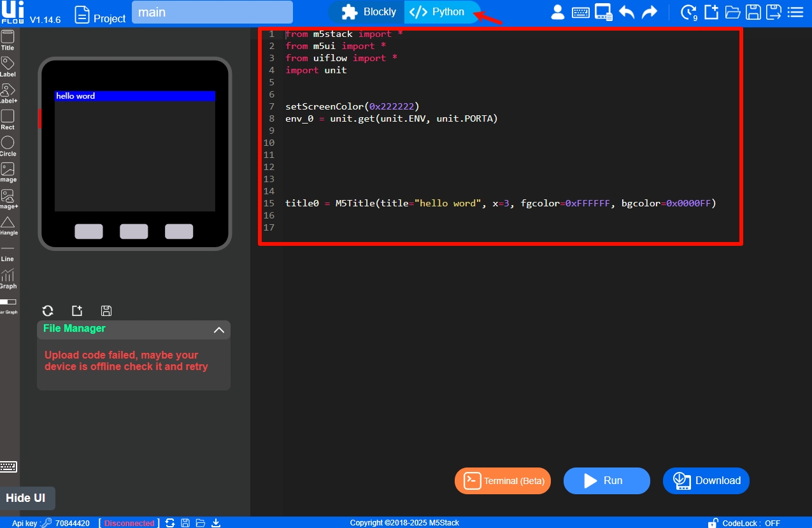
Task: Select the Graph element
Action: coord(8,279)
